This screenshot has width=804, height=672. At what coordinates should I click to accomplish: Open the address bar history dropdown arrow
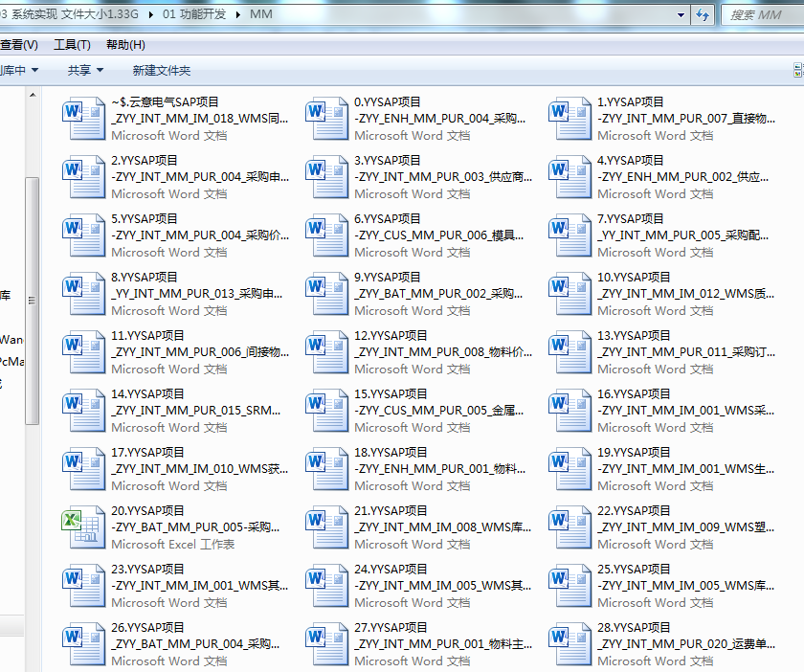click(681, 15)
